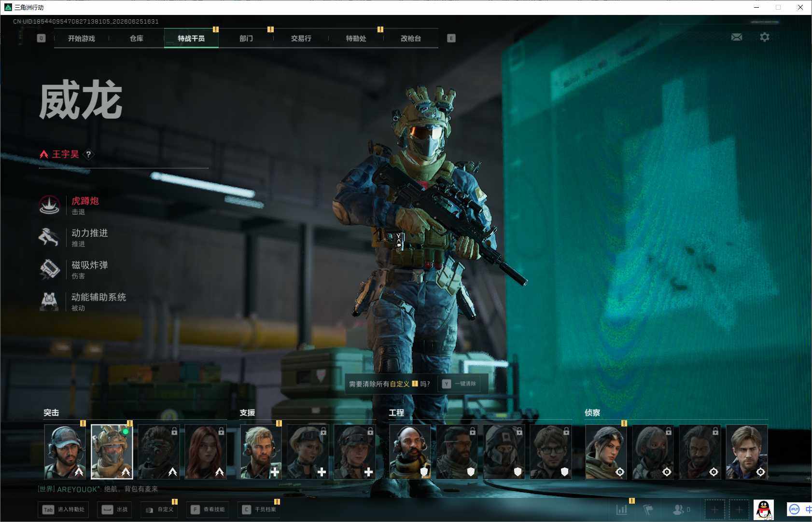Open the 特勤处 tab
Screen dimensions: 812x522
(x=356, y=38)
